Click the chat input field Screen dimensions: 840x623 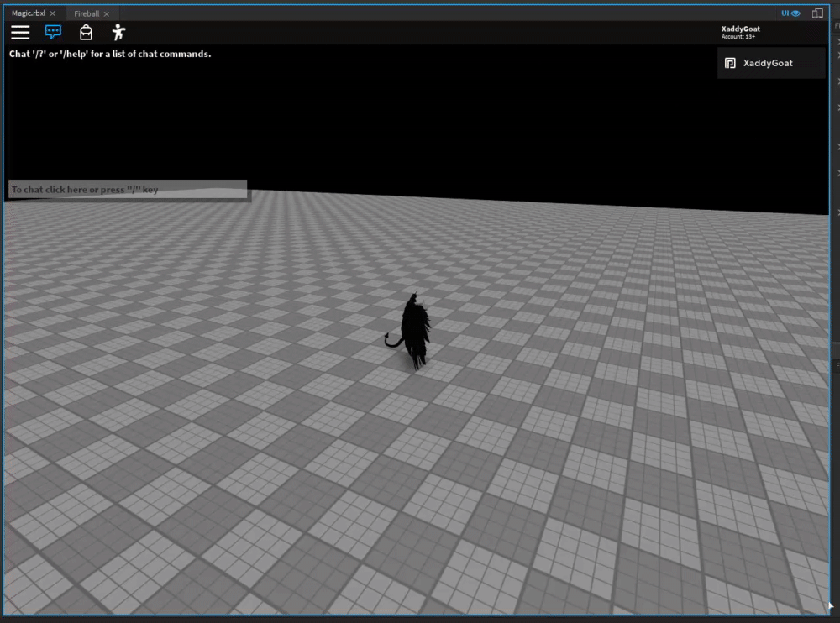pos(128,189)
